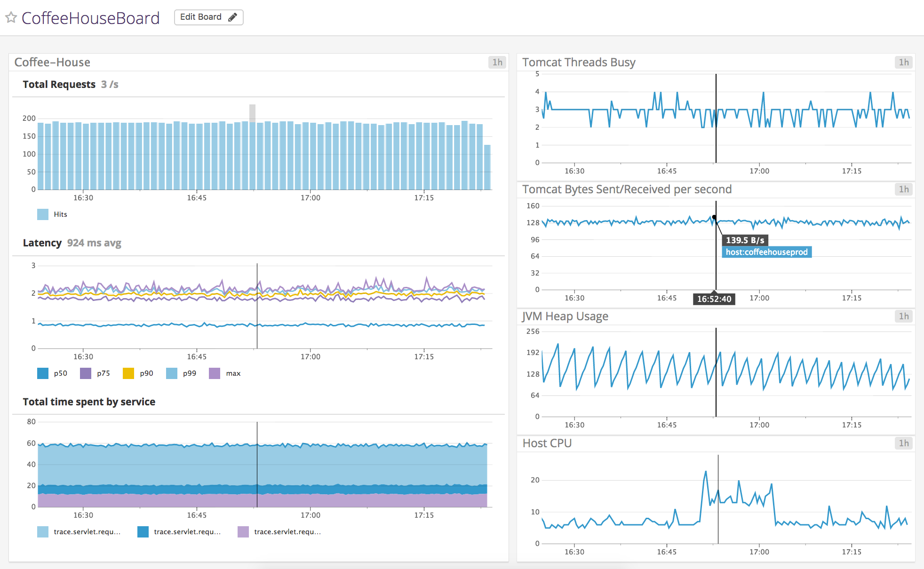Open the 1h timeframe on Host CPU graph

coord(903,443)
